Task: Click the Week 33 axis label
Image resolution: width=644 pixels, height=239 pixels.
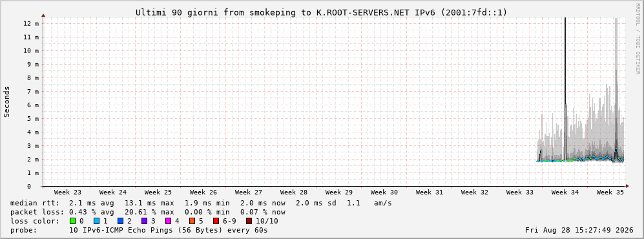Action: 519,192
